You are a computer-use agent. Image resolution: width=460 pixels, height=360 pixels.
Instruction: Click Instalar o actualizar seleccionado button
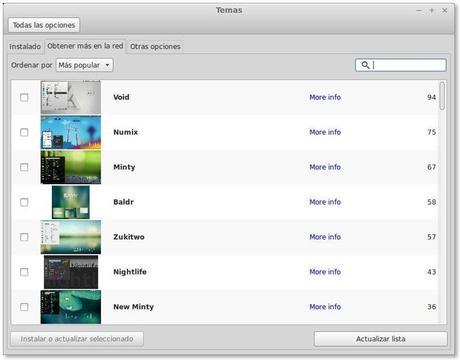coord(77,339)
